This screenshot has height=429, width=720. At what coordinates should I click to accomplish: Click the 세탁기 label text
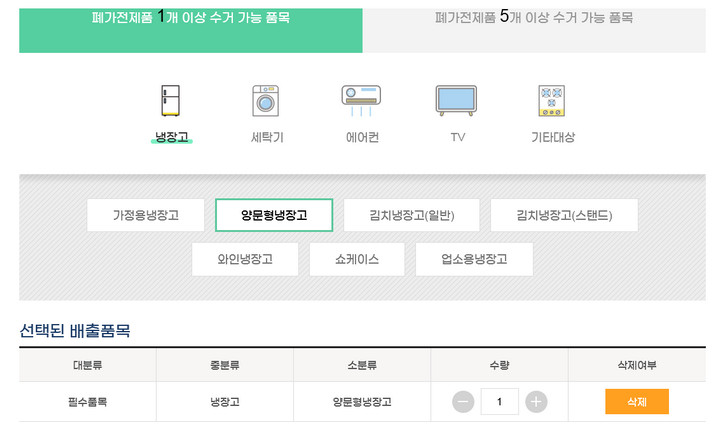click(x=267, y=137)
